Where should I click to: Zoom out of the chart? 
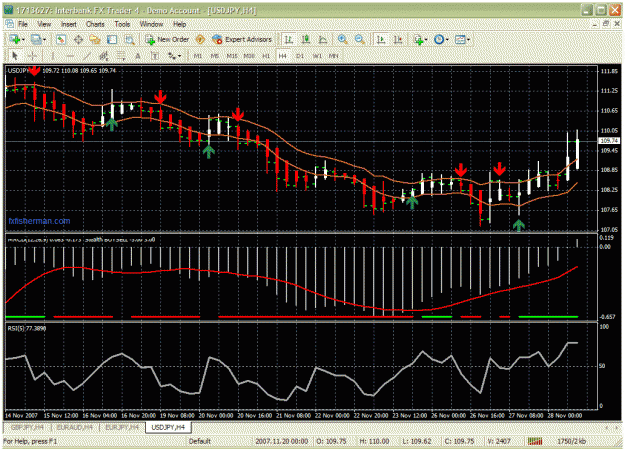click(x=359, y=39)
